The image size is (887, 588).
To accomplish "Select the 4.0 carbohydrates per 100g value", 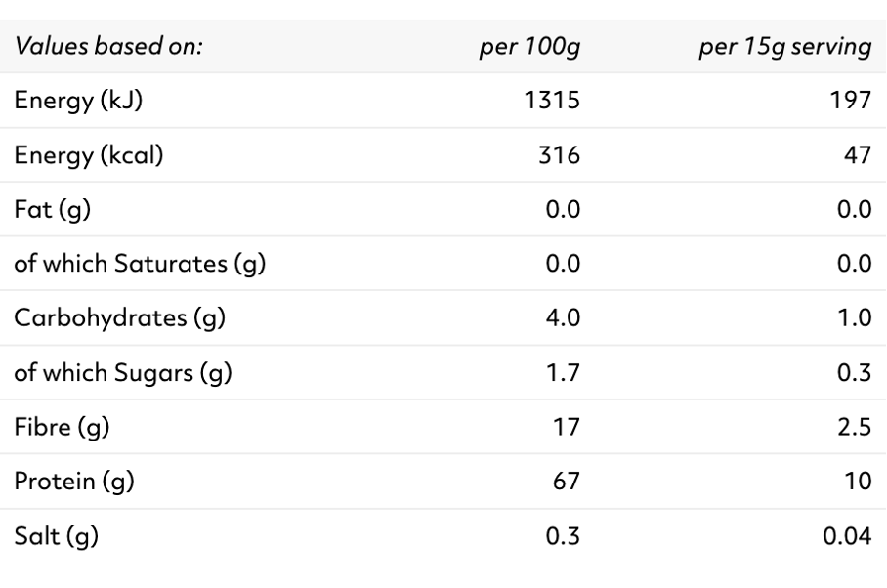I will coord(563,317).
